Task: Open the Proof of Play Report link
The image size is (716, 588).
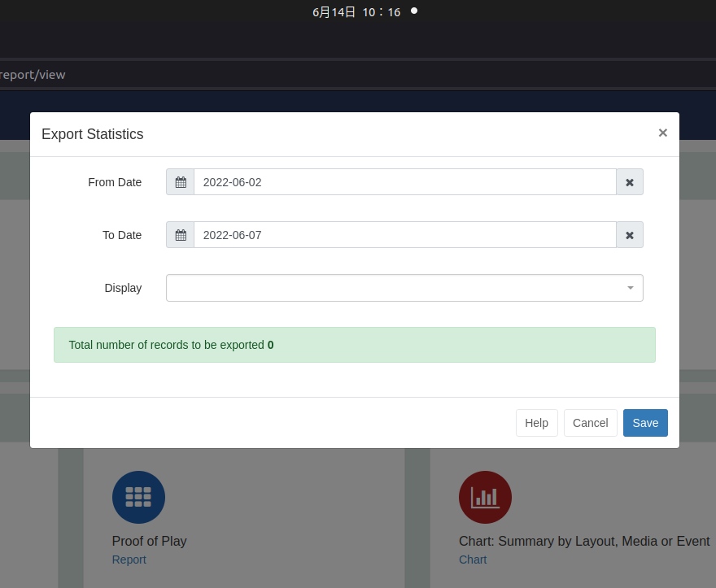Action: pyautogui.click(x=129, y=560)
